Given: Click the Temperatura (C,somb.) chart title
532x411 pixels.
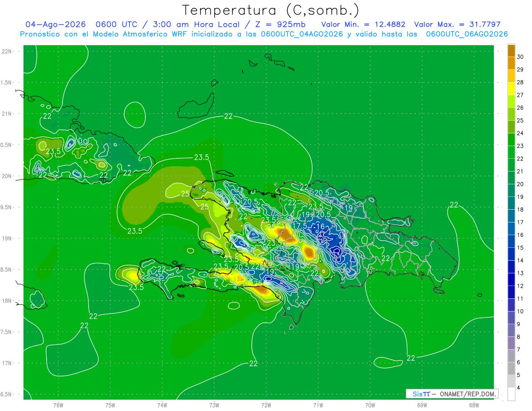Looking at the screenshot, I should (270, 10).
